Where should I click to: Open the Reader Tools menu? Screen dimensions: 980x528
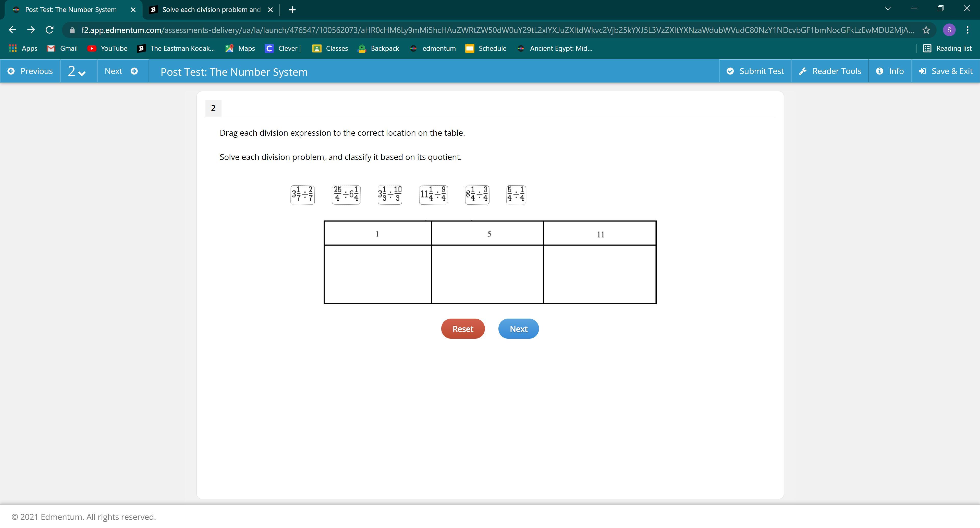[x=830, y=71]
